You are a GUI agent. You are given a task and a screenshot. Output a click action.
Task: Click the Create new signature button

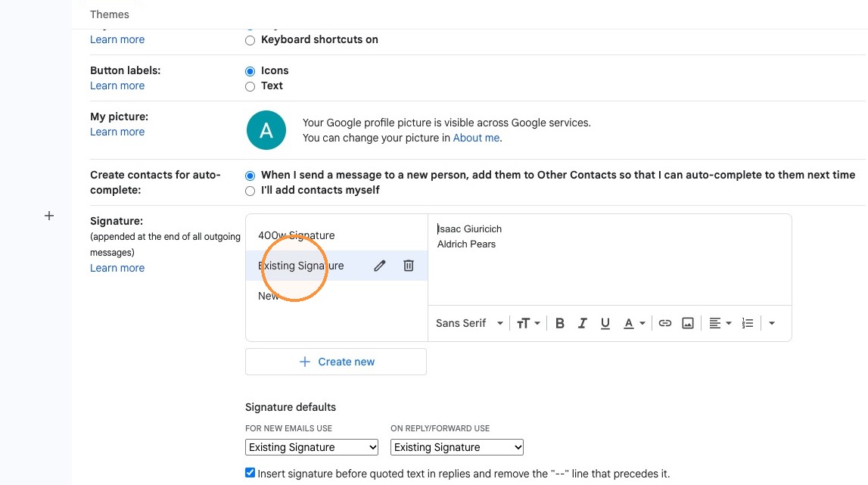click(336, 362)
